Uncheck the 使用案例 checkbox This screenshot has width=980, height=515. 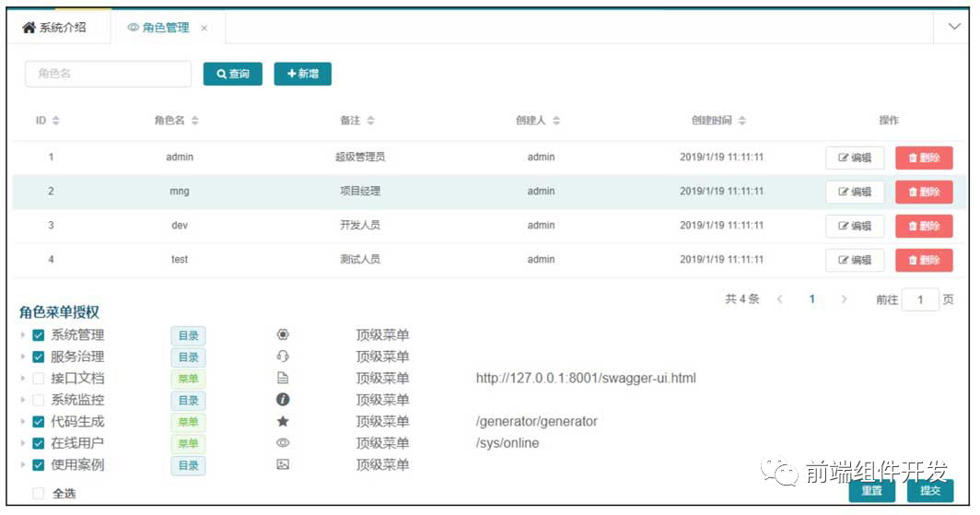click(x=38, y=465)
